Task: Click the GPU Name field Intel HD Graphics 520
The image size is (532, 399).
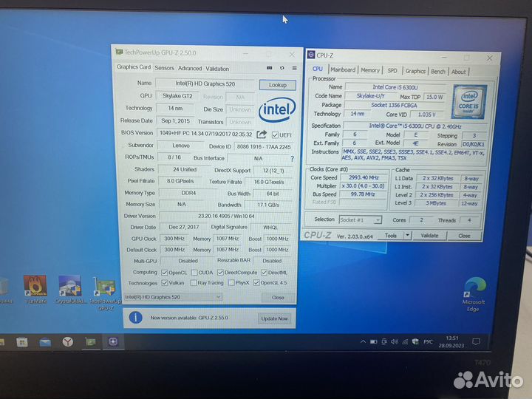Action: [x=205, y=83]
